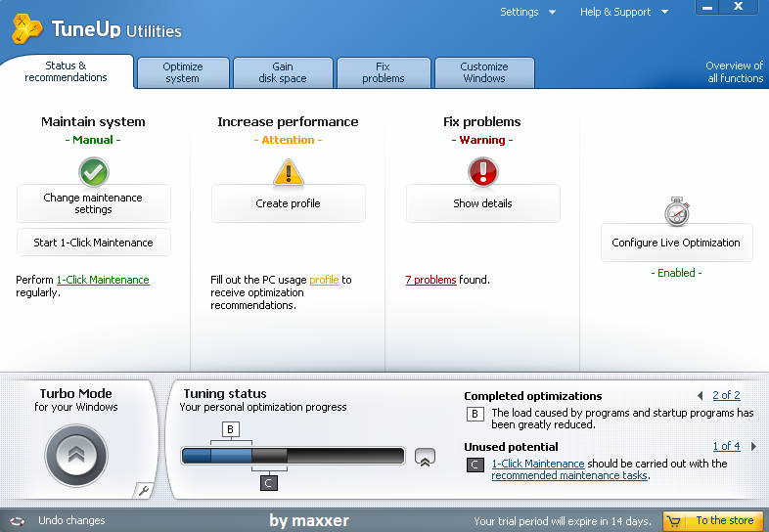Click the To the store button
The width and height of the screenshot is (769, 532).
[713, 520]
